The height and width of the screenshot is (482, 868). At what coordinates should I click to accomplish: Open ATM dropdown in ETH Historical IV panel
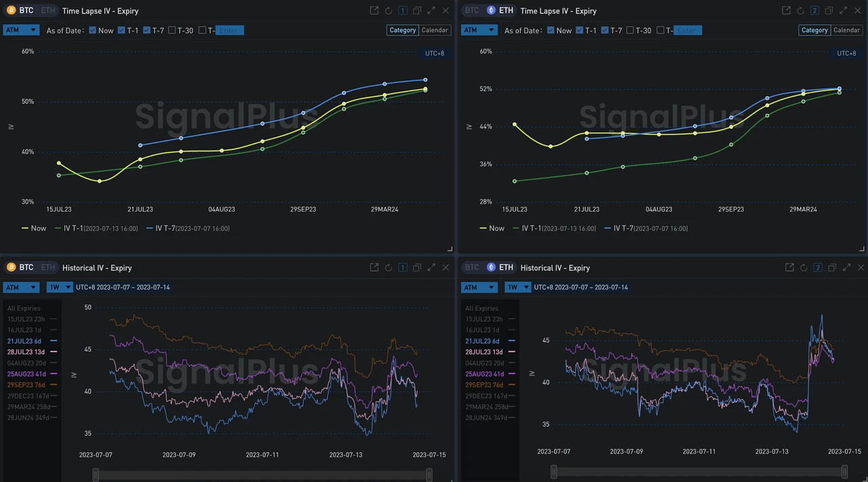pos(479,287)
